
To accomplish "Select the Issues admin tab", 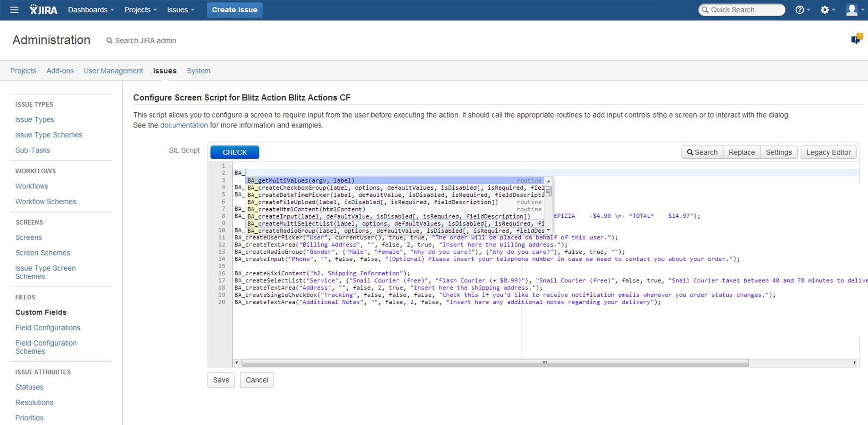I will pyautogui.click(x=165, y=71).
